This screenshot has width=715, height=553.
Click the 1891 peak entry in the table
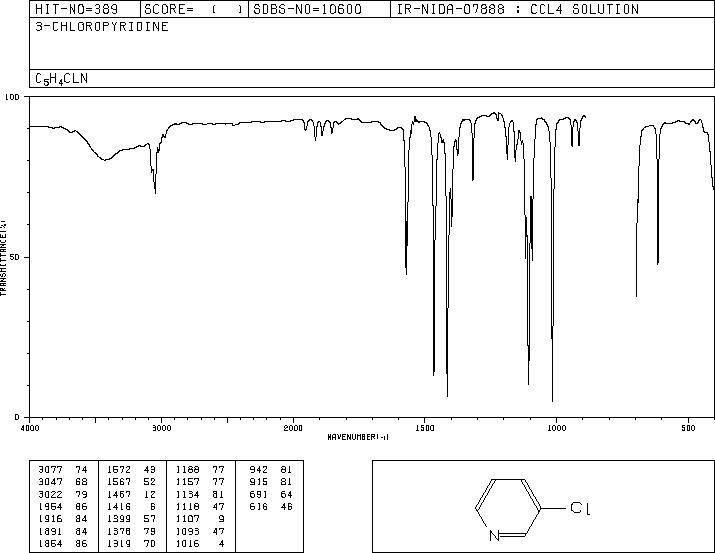click(63, 532)
